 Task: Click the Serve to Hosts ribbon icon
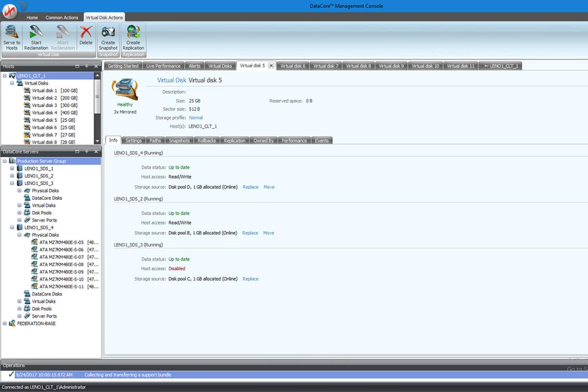pos(11,32)
